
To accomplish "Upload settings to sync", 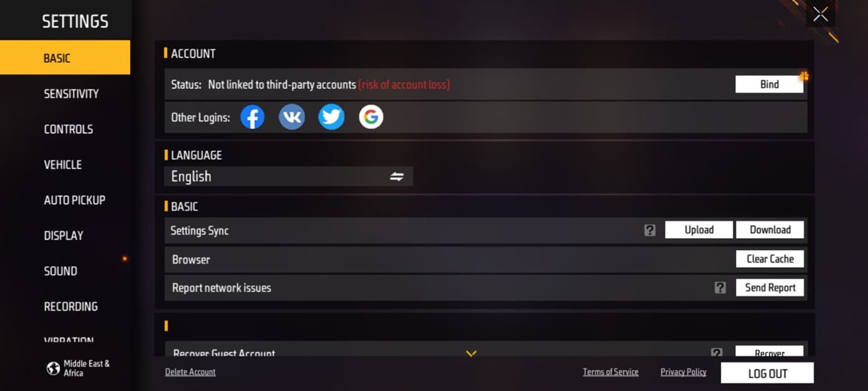I will click(x=699, y=230).
